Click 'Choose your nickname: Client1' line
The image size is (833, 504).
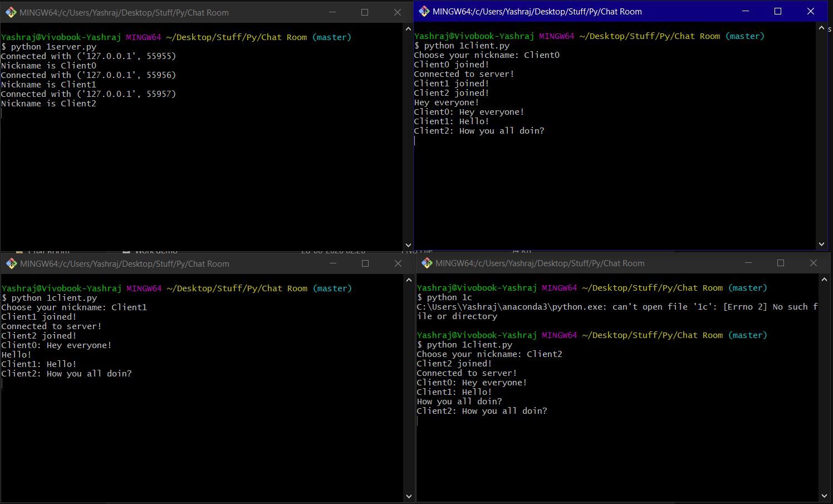tap(74, 307)
